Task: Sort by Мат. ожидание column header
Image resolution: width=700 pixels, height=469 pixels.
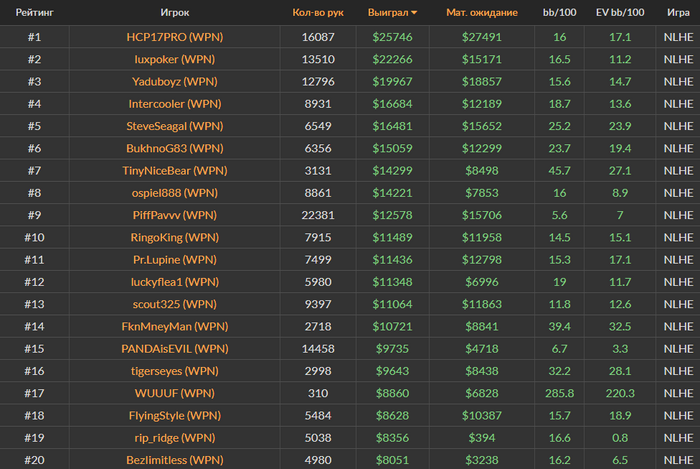Action: pos(482,12)
